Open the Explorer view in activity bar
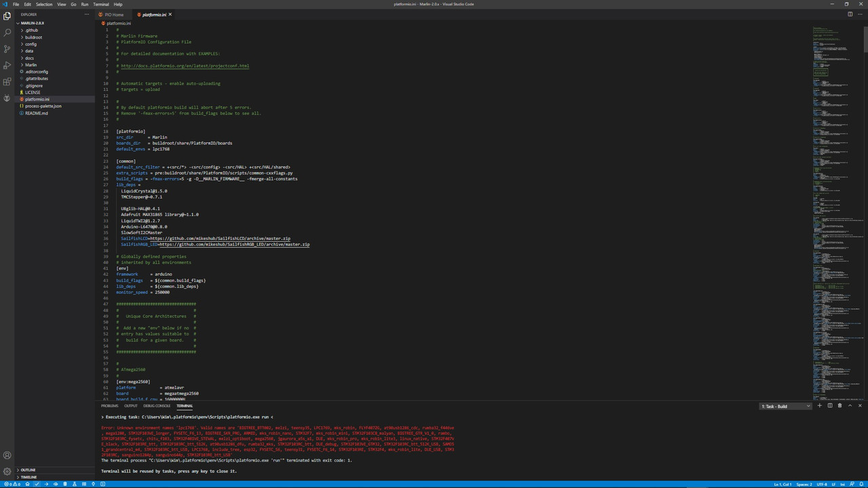 (x=7, y=16)
